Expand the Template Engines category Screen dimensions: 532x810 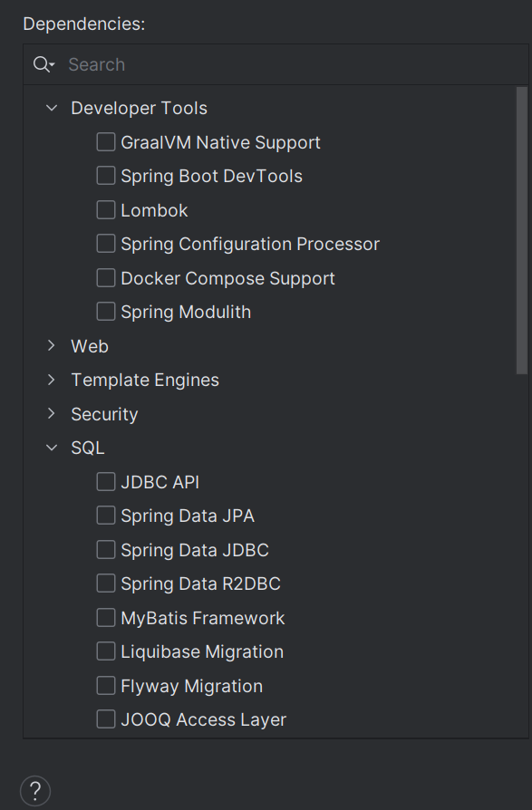(x=51, y=380)
